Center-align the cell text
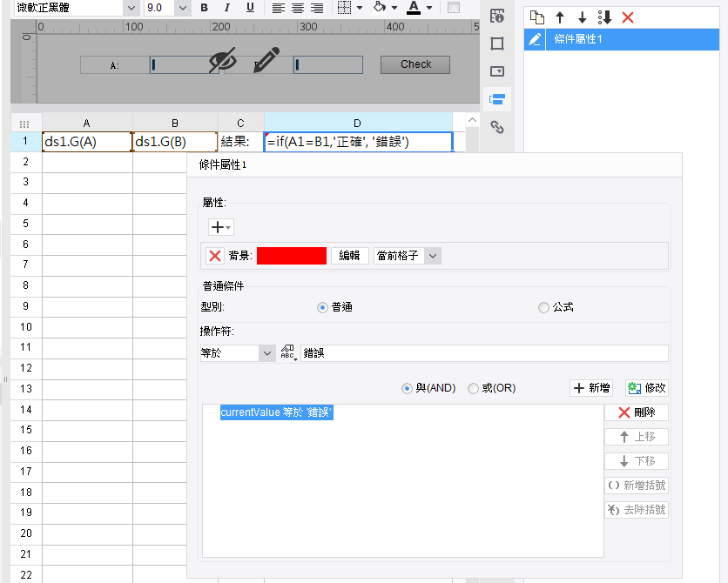 [x=297, y=8]
